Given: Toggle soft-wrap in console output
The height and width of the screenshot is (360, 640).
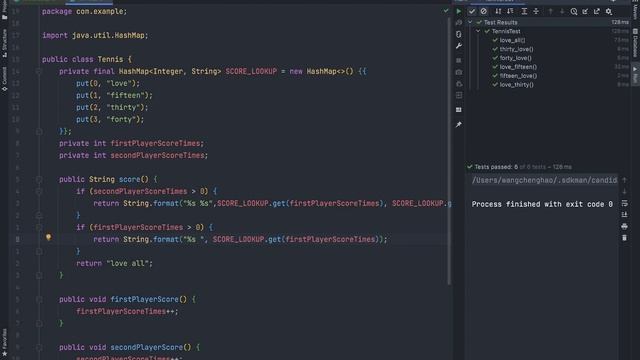Looking at the screenshot, I should pos(624,203).
